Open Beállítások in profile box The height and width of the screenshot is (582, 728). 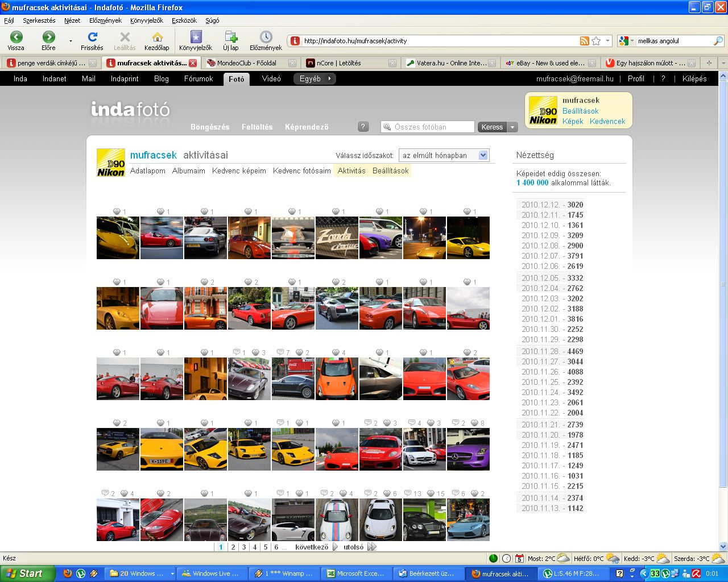click(580, 111)
